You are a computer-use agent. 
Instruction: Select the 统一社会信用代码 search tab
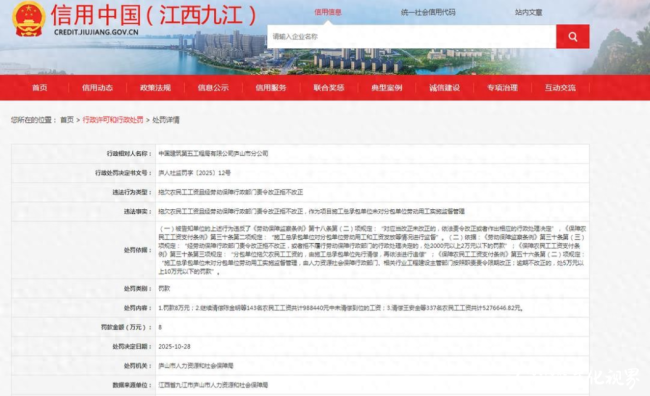coord(428,12)
